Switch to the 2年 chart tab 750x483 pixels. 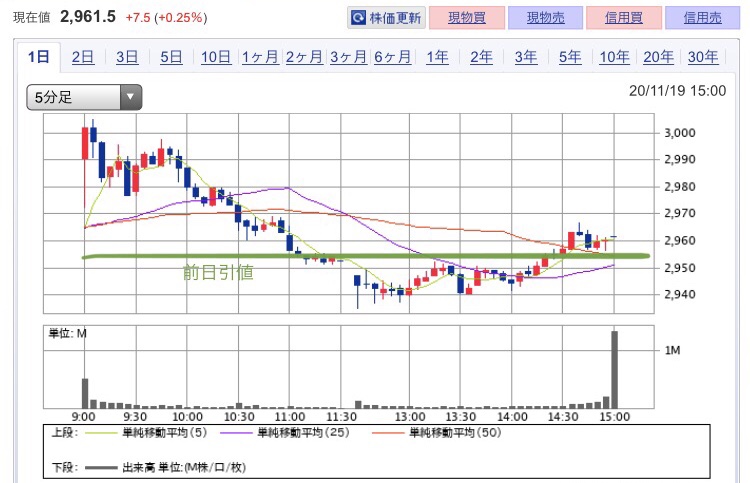(481, 57)
